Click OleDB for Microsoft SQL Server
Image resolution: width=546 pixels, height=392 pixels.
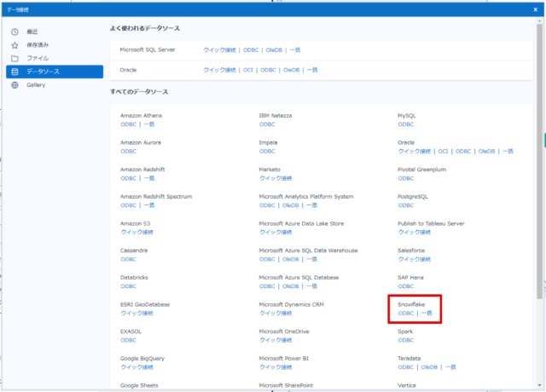pyautogui.click(x=274, y=50)
